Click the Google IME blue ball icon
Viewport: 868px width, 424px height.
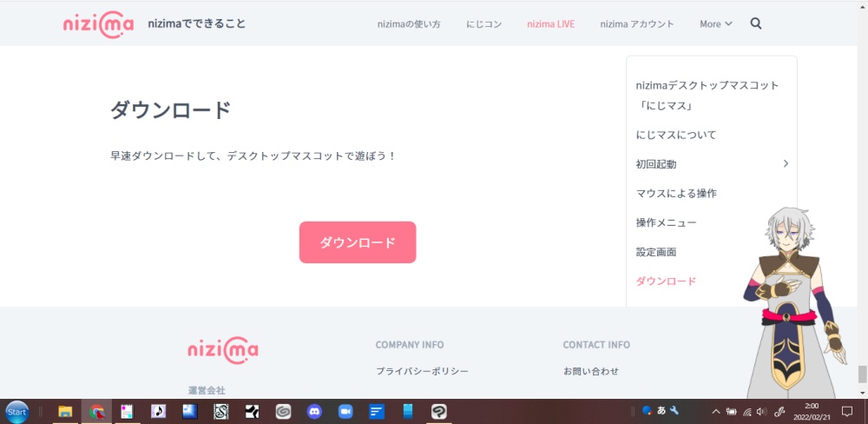tap(647, 411)
